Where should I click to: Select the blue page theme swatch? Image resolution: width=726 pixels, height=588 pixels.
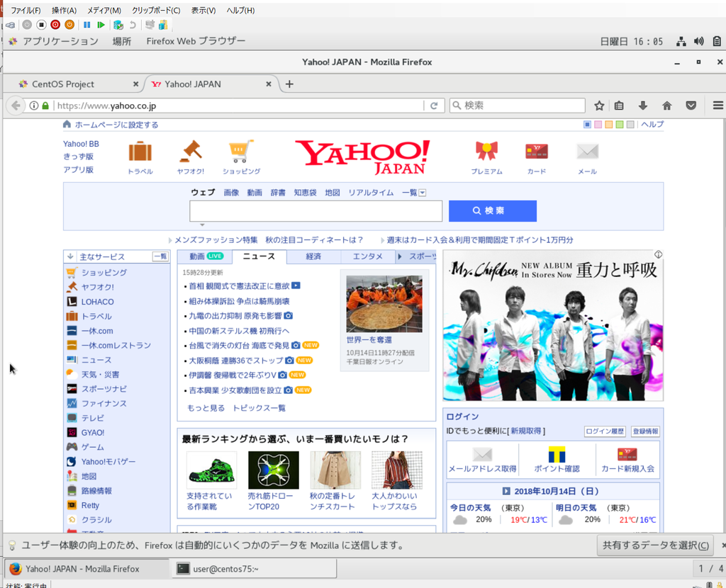click(587, 125)
